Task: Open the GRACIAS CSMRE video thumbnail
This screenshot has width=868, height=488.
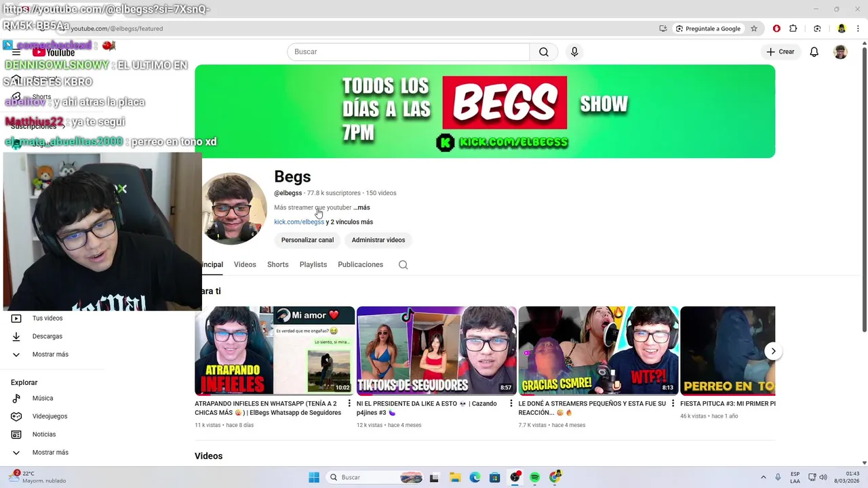Action: click(x=599, y=351)
